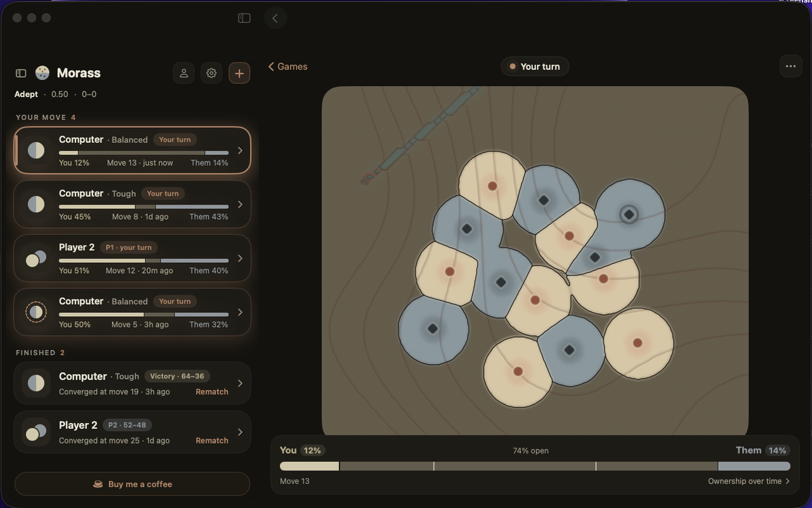Click dark diamond stone in bottom-left blue circle
Viewport: 812px width, 508px height.
coord(433,329)
